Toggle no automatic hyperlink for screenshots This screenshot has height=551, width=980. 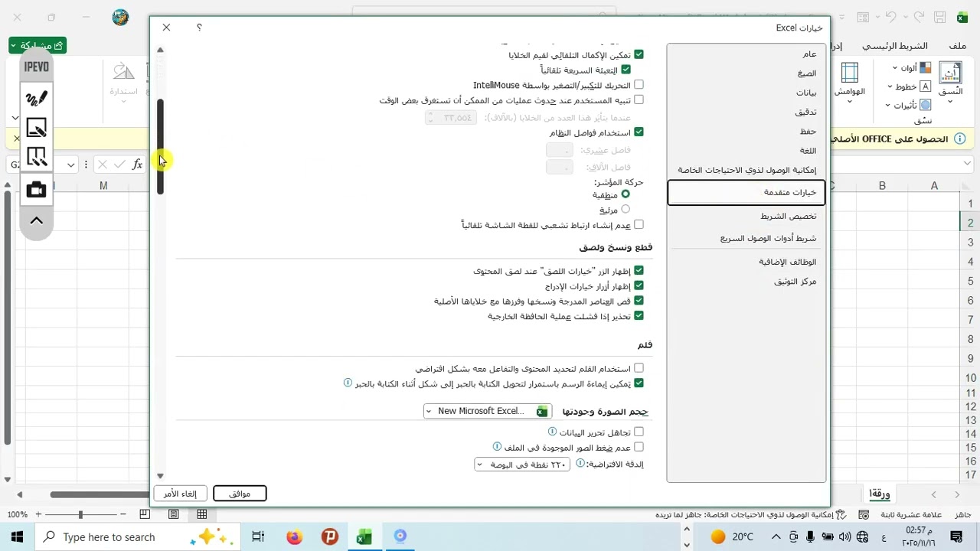pyautogui.click(x=639, y=225)
